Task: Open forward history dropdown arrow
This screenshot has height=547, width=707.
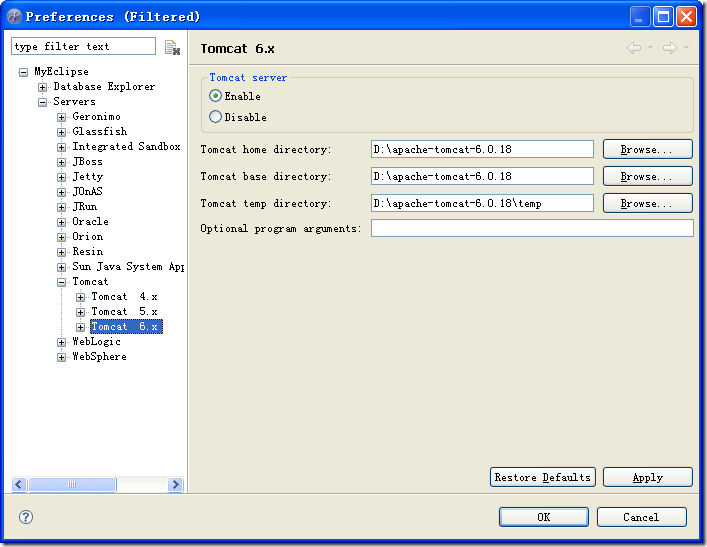Action: point(686,47)
